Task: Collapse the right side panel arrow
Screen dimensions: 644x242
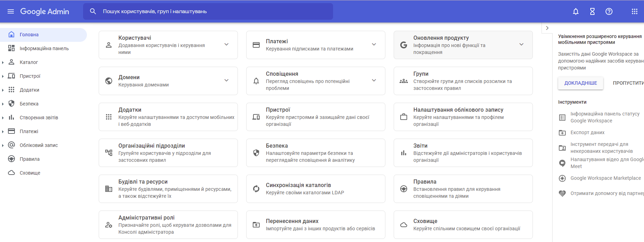Action: pyautogui.click(x=547, y=28)
